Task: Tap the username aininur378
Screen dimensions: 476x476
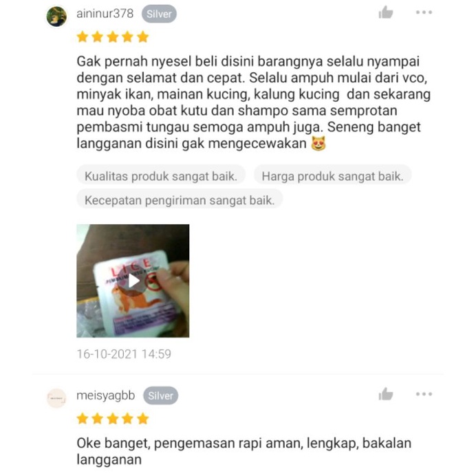Action: [x=105, y=14]
